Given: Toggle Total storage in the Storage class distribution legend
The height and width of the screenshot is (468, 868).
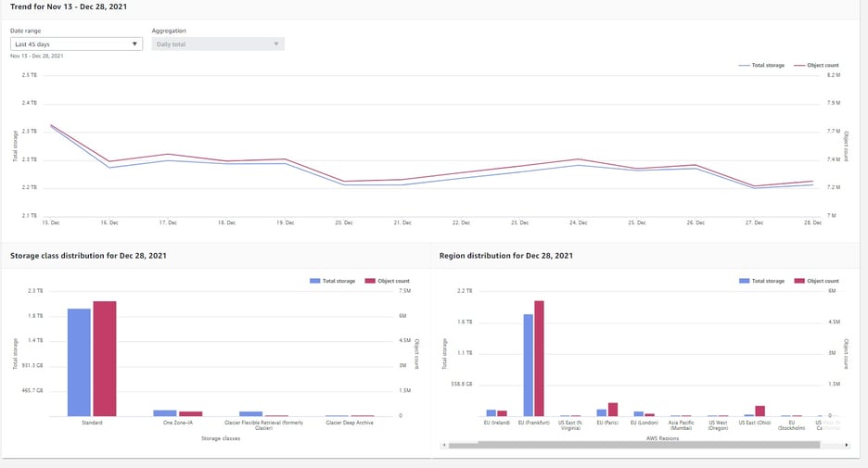Looking at the screenshot, I should tap(334, 281).
